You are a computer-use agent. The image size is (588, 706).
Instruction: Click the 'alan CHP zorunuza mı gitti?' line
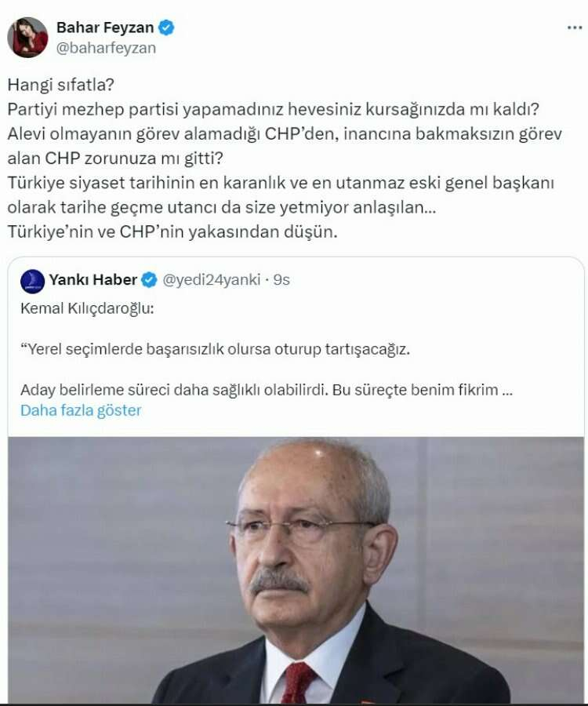tap(115, 158)
